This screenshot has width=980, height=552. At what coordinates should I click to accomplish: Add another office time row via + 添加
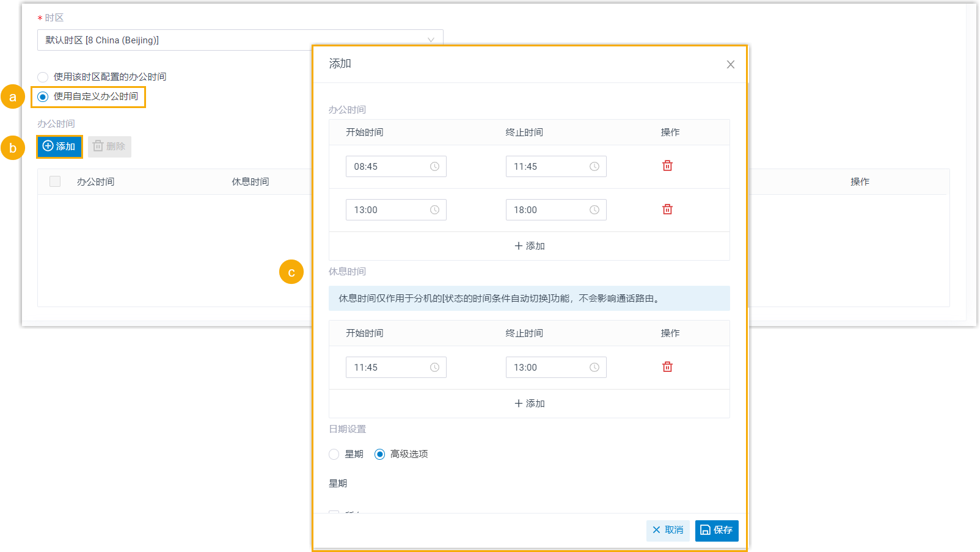pyautogui.click(x=529, y=246)
